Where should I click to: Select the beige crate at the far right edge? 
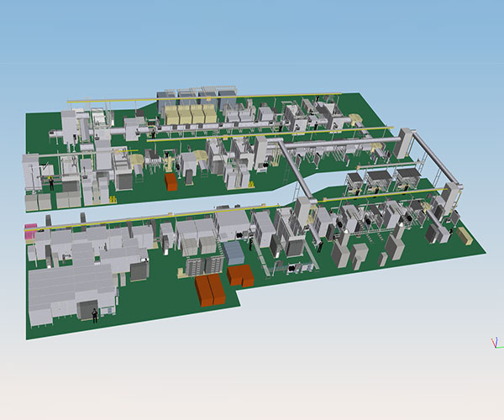(x=465, y=238)
